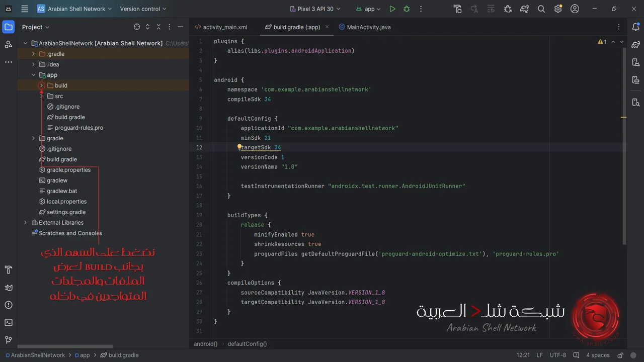The image size is (644, 362).
Task: Attach debugger to Android process
Action: [508, 9]
